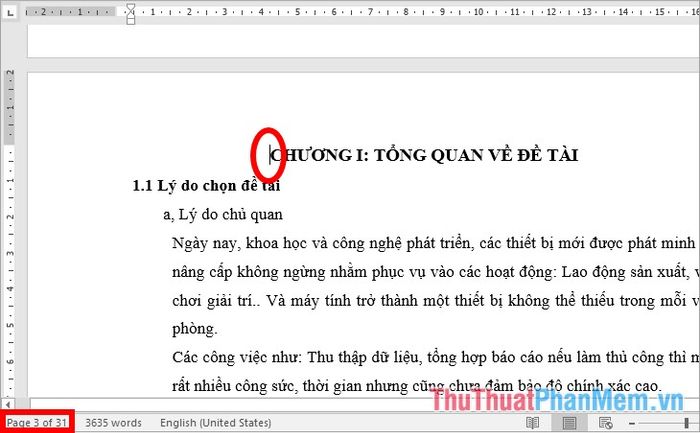Viewport: 700px width, 433px height.
Task: Adjust the zoom slider handle
Action: pos(687,423)
